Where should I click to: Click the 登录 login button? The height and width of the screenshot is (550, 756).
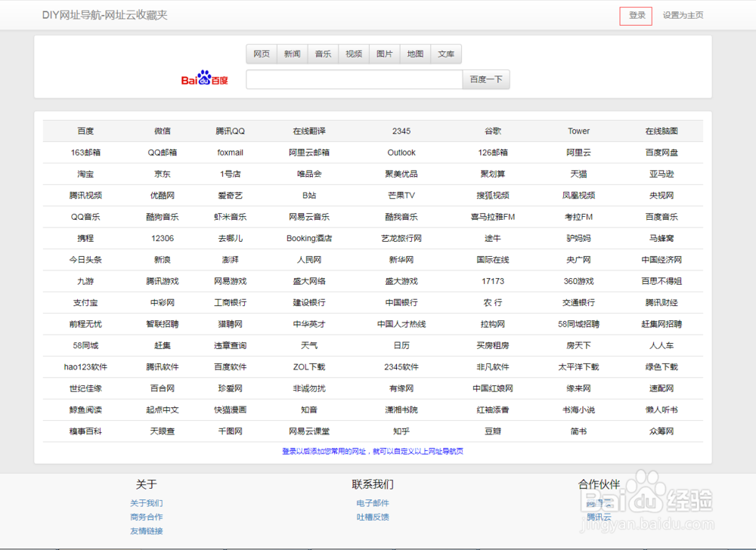[x=637, y=15]
